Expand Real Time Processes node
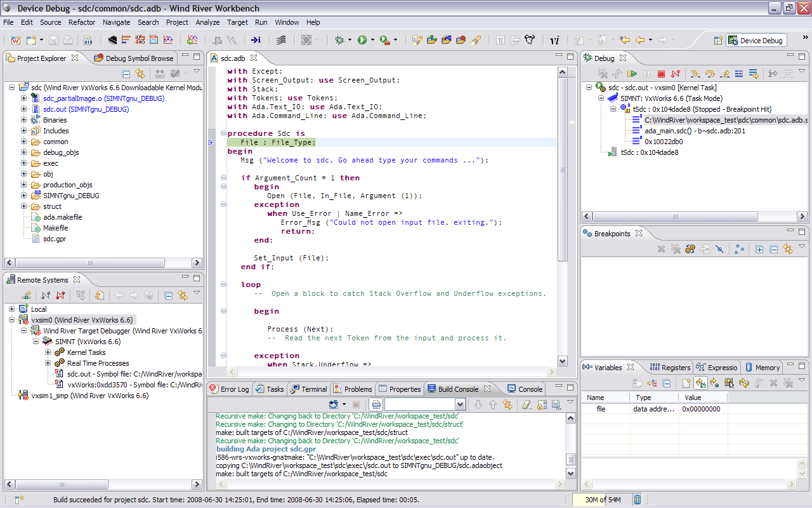The width and height of the screenshot is (812, 508). pyautogui.click(x=48, y=363)
